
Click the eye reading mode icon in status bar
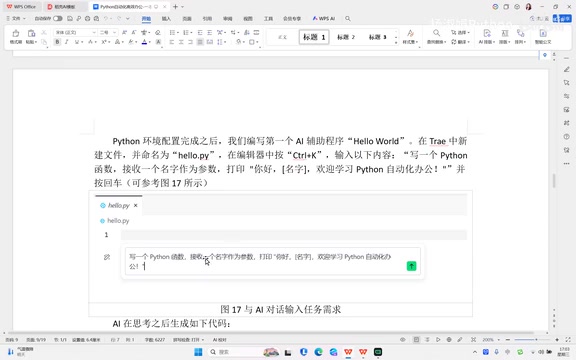pyautogui.click(x=403, y=340)
